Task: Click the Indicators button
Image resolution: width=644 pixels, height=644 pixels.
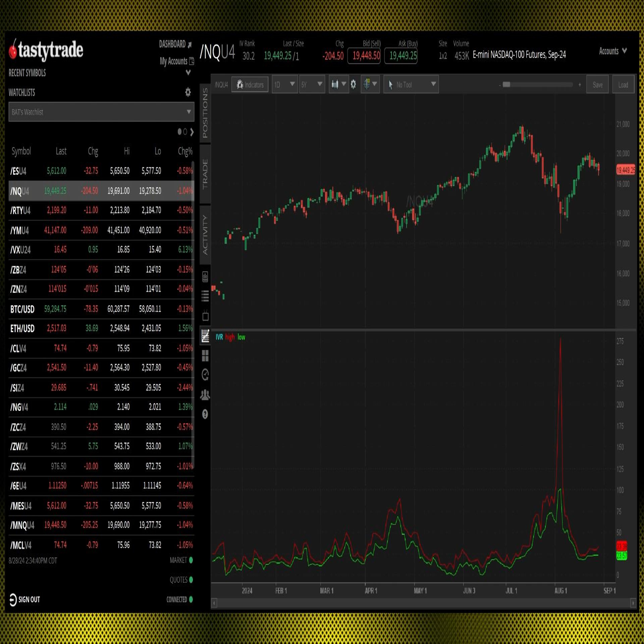Action: [250, 85]
